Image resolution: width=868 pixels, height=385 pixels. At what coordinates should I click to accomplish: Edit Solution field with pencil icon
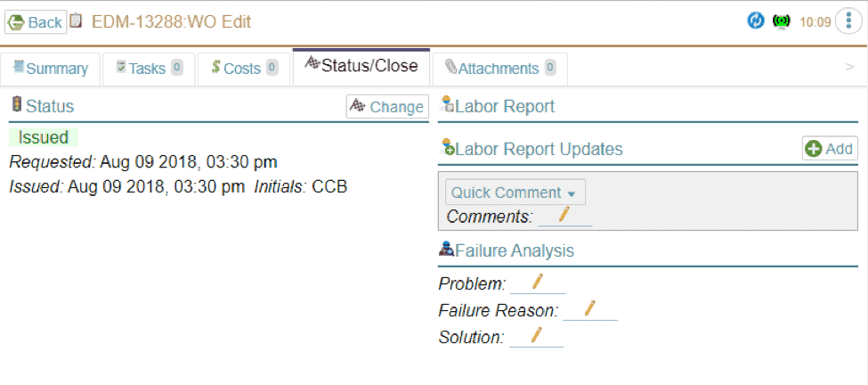click(536, 336)
